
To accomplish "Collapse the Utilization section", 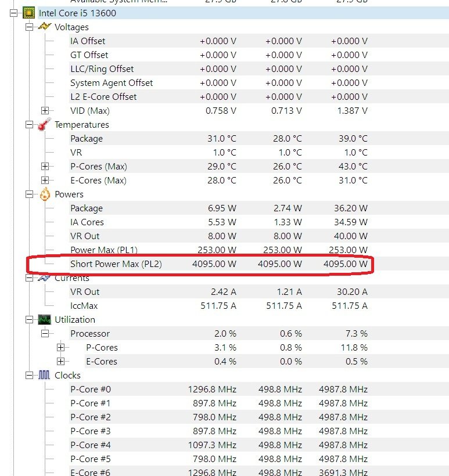I will [29, 320].
